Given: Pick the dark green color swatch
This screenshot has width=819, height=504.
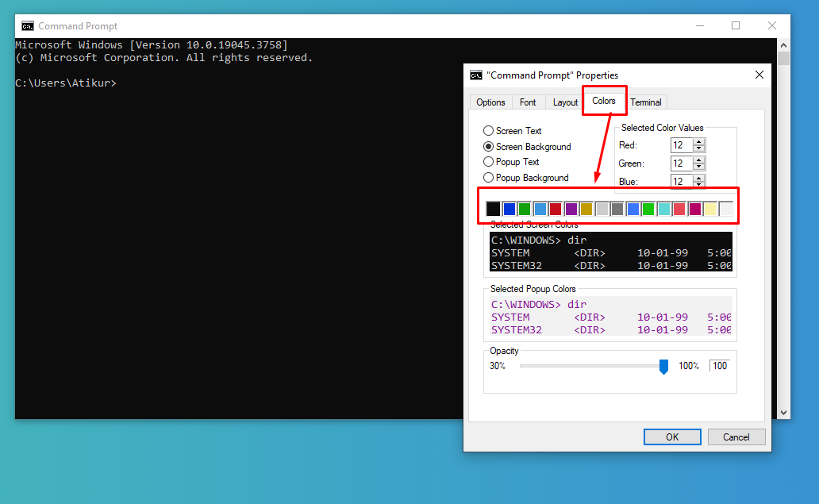Looking at the screenshot, I should click(525, 209).
